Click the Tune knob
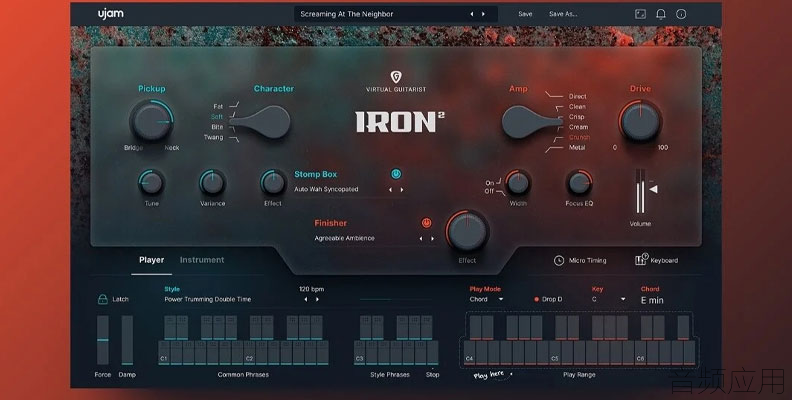This screenshot has height=400, width=792. (152, 182)
